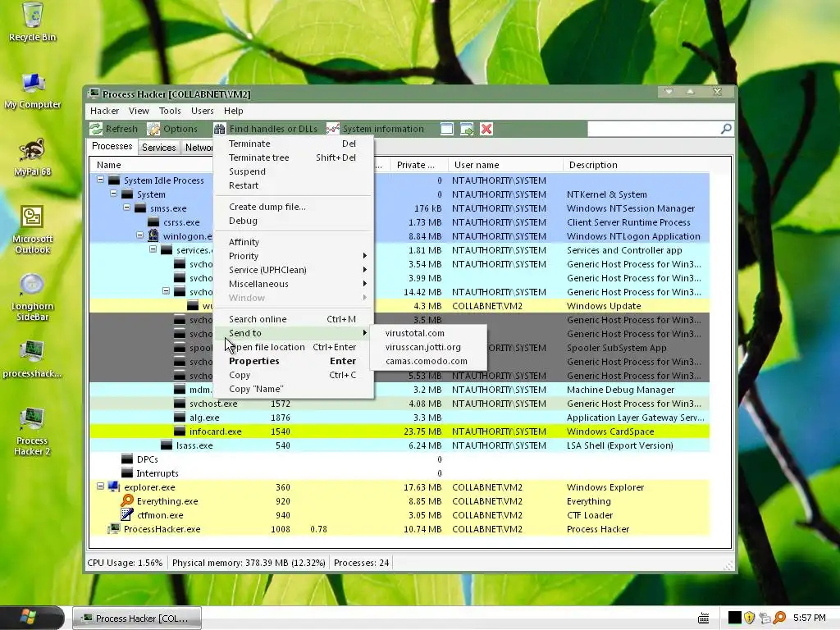Open the View menu
This screenshot has width=840, height=630.
click(x=139, y=111)
